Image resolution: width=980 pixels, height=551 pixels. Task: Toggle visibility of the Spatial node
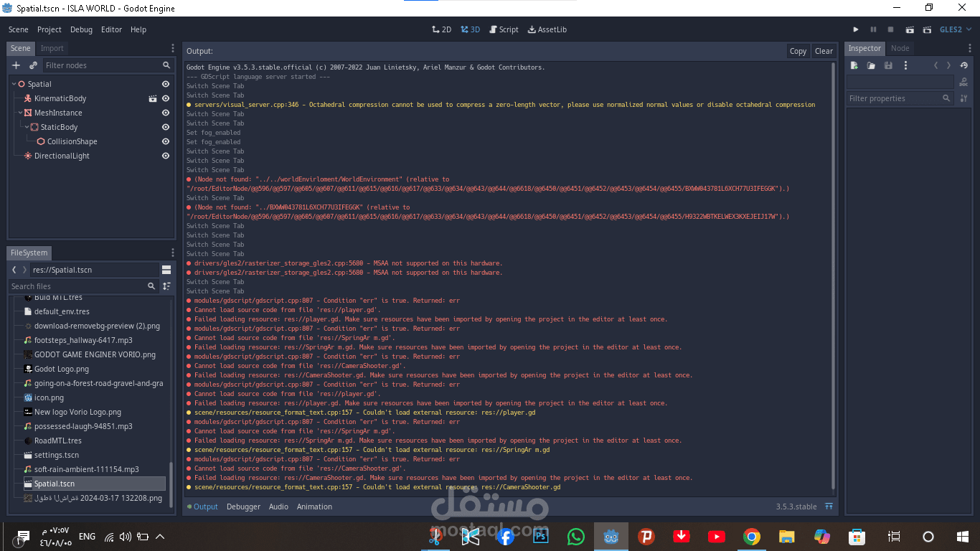[166, 84]
